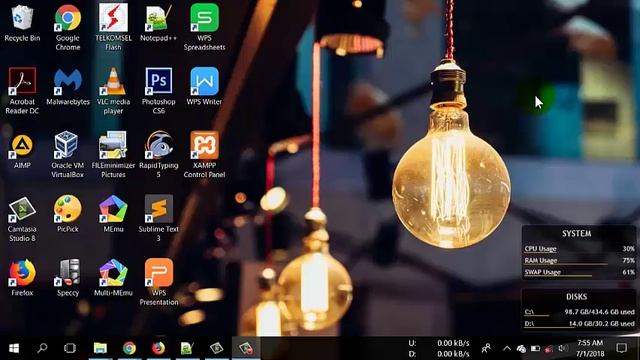The width and height of the screenshot is (640, 360).
Task: Open File Explorer from the taskbar
Action: 100,348
